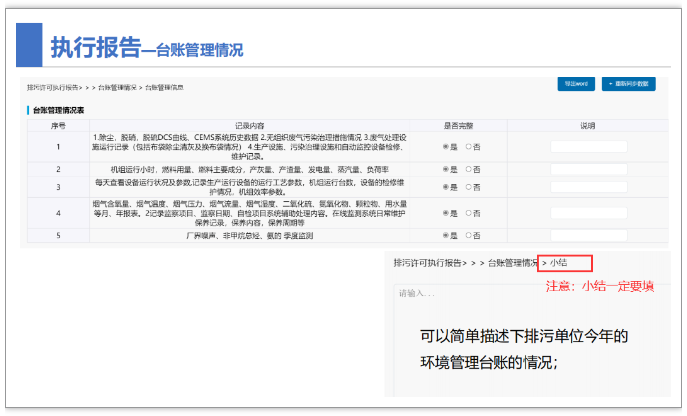Choose 是 for row 3 设备运行状况
This screenshot has height=416, width=687.
click(x=446, y=187)
